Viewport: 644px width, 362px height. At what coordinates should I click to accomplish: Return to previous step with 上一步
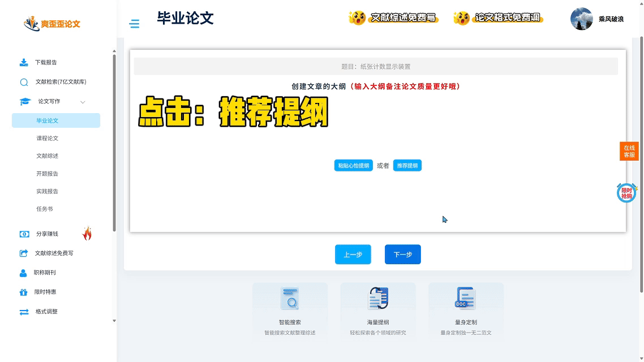pos(353,255)
